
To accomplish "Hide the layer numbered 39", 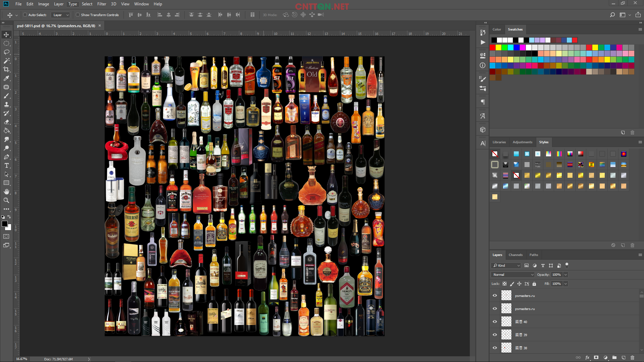I will point(495,335).
